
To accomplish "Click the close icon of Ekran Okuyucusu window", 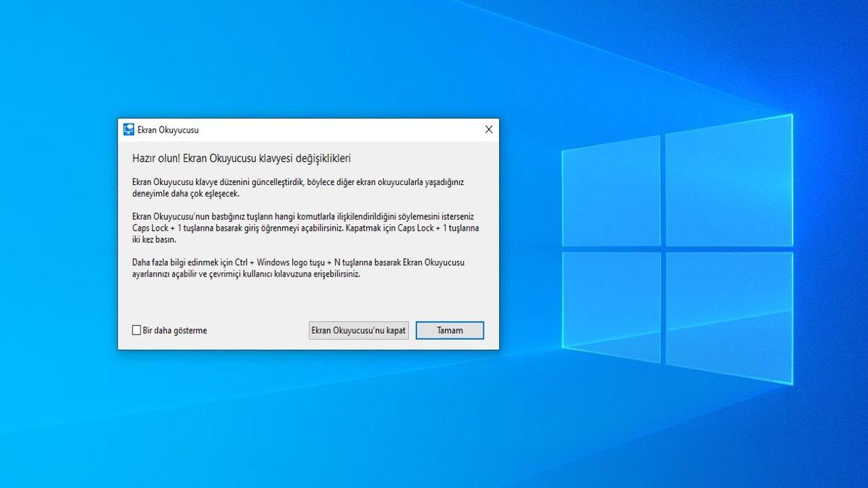I will coord(488,130).
